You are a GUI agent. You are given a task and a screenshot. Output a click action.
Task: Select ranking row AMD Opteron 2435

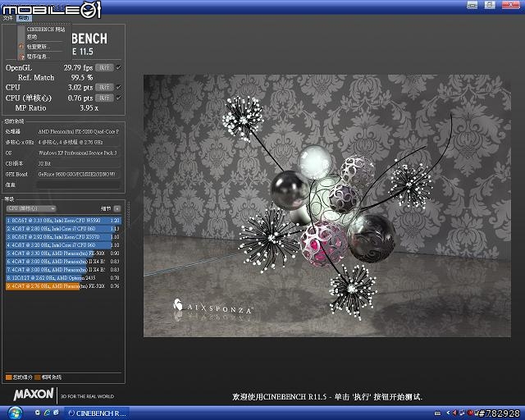[x=63, y=277]
